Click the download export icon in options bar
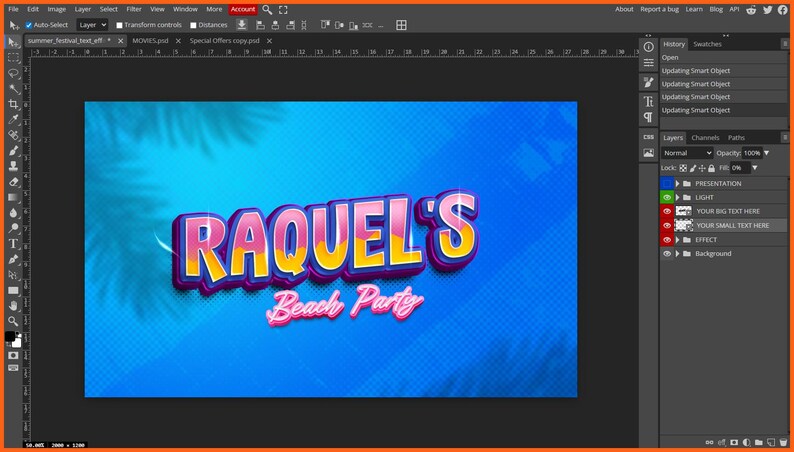794x452 pixels. (242, 24)
